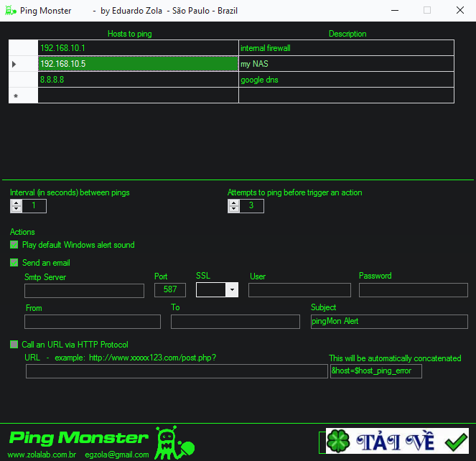
Task: Increase the interval between pings
Action: [x=17, y=203]
